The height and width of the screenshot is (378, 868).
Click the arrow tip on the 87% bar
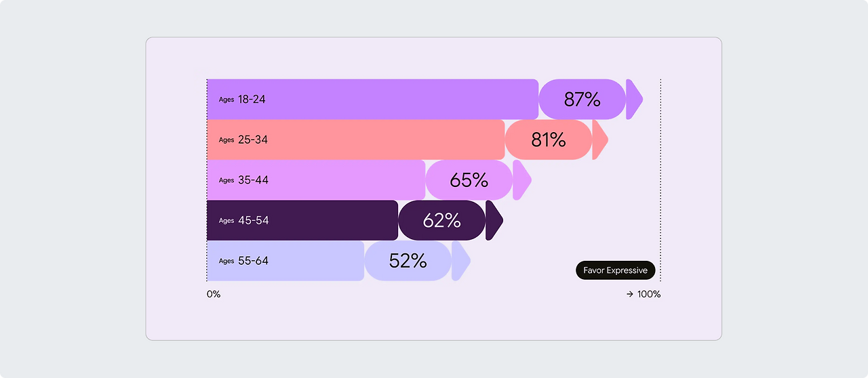point(633,99)
